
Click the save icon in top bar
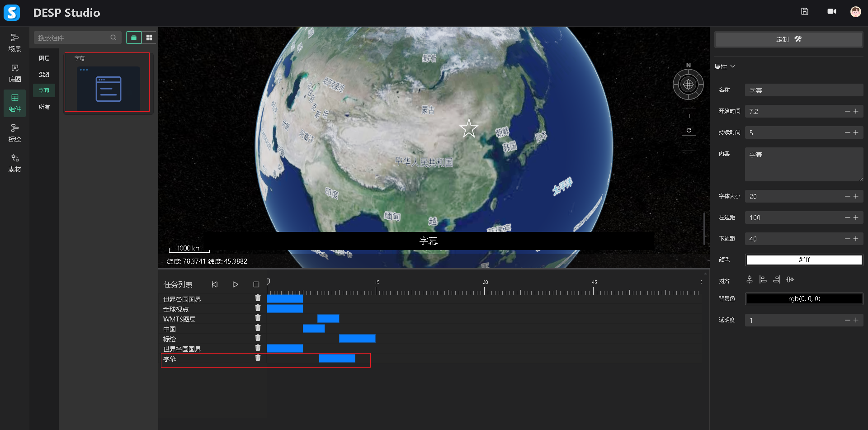(804, 12)
